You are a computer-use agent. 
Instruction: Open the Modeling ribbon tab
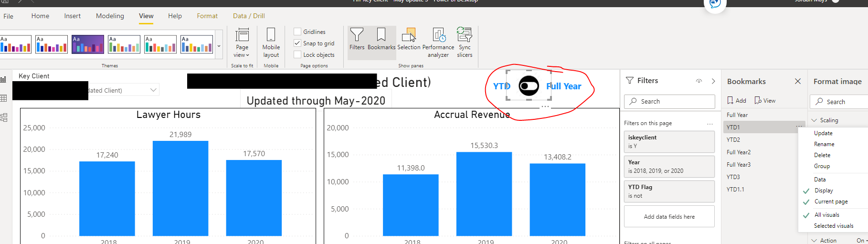click(110, 16)
